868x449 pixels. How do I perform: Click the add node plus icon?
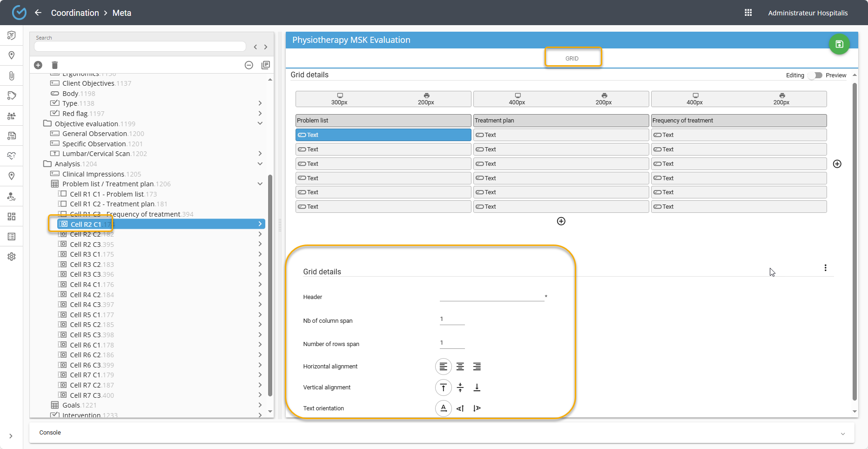point(38,65)
